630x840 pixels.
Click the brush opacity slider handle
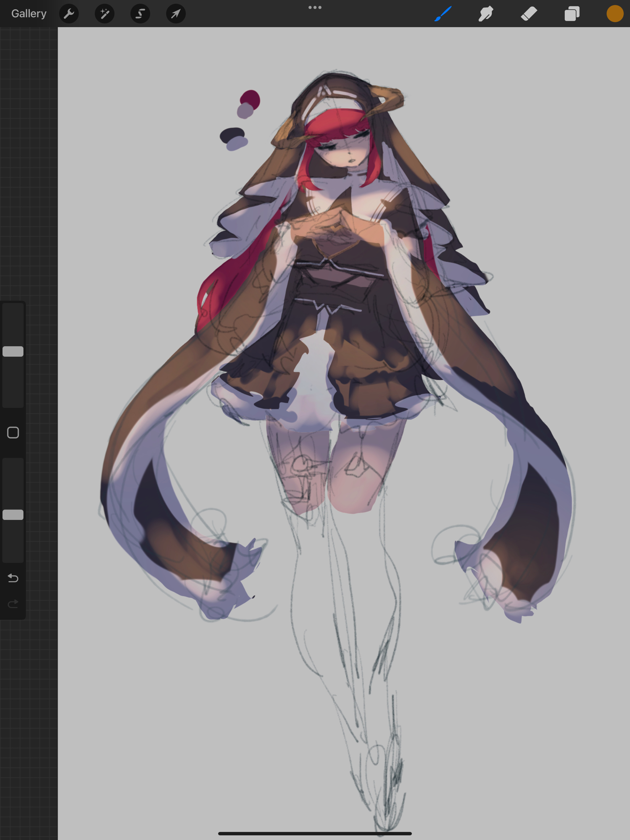click(x=13, y=515)
